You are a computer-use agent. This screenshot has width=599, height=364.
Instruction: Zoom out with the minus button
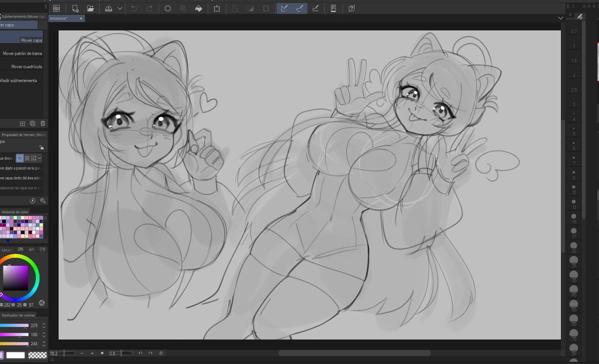click(x=81, y=354)
